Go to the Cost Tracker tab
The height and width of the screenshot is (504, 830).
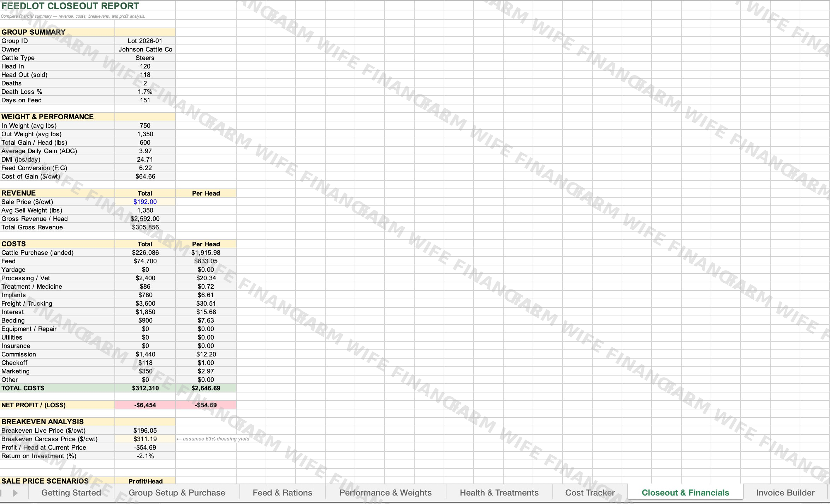(590, 492)
